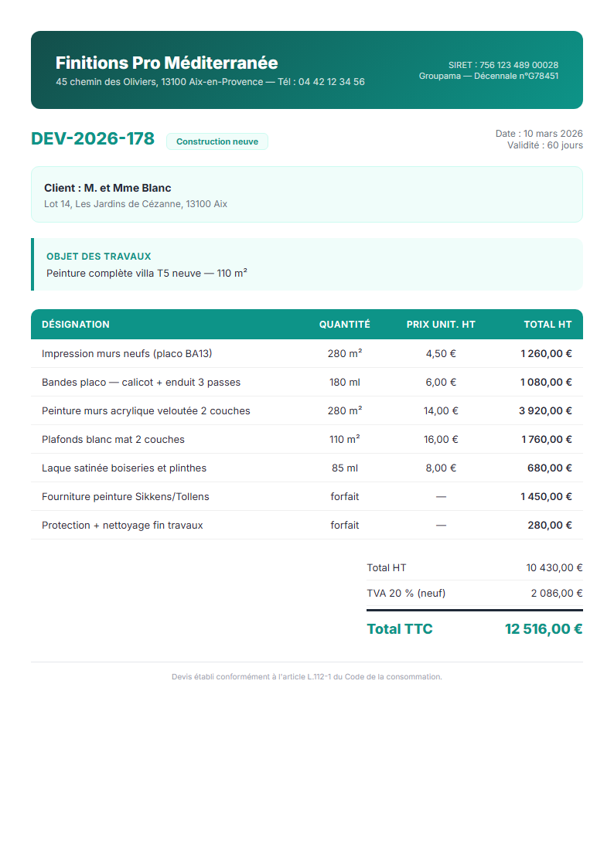Image resolution: width=614 pixels, height=868 pixels.
Task: Click the OBJET DES TRAVAUX heading
Action: [x=98, y=256]
